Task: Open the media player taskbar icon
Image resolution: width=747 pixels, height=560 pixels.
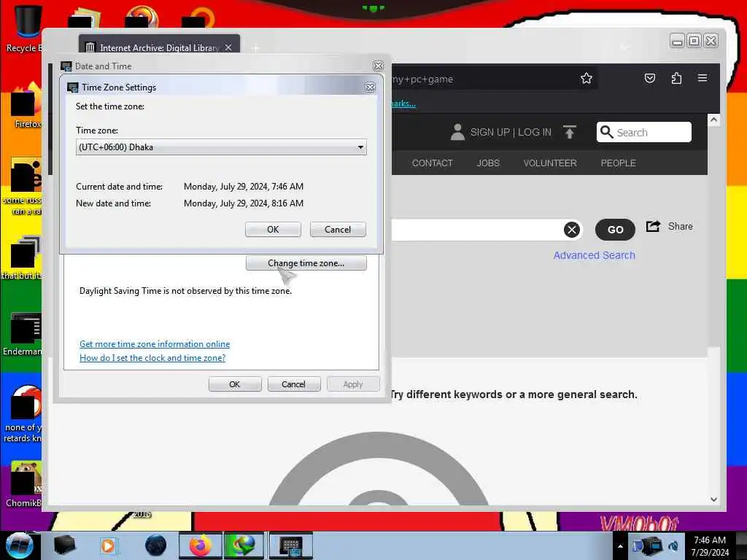Action: [108, 545]
